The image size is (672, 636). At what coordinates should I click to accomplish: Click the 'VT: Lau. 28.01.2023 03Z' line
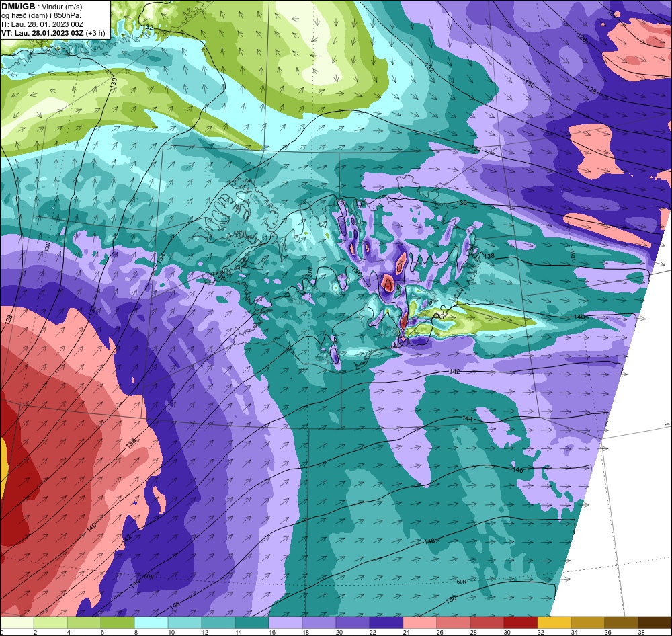pos(42,33)
